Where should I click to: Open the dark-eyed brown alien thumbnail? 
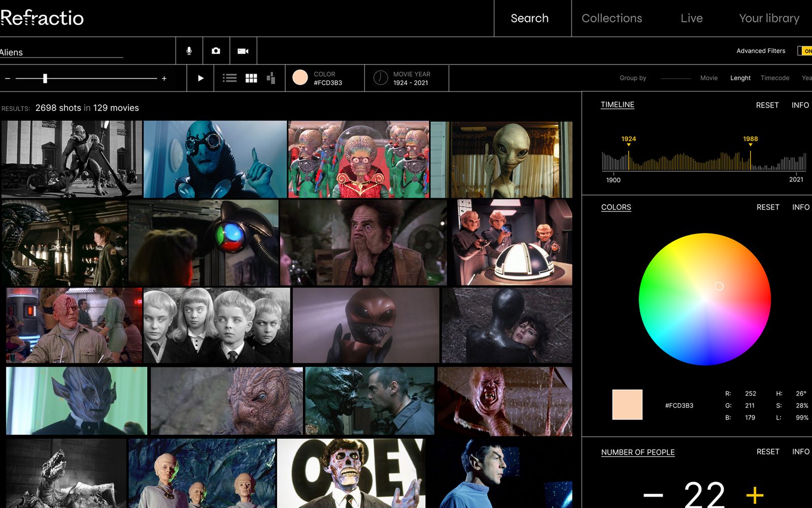(x=366, y=325)
